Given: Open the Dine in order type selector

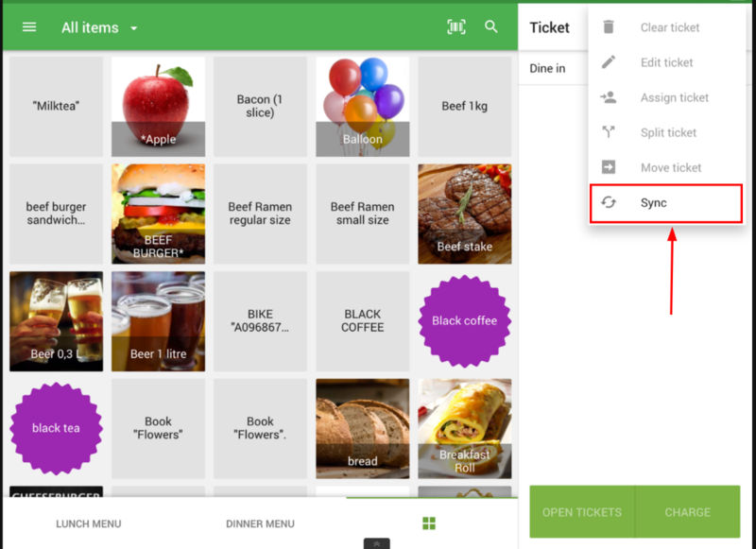Looking at the screenshot, I should click(x=548, y=68).
